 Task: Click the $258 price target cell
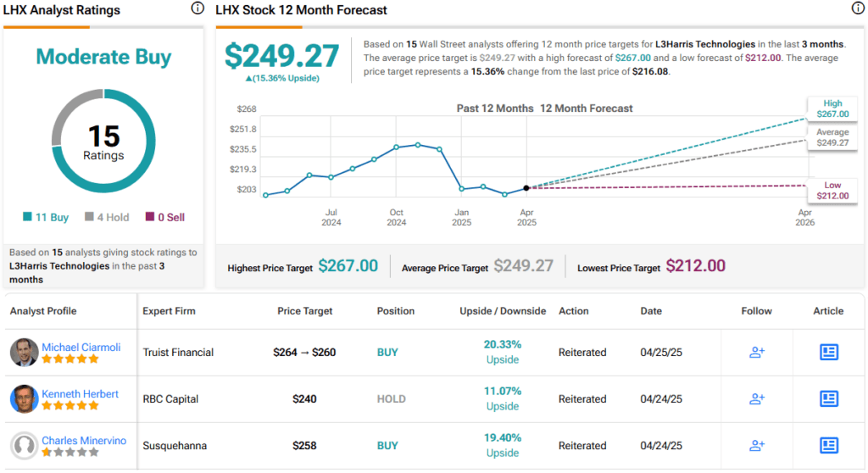(304, 445)
